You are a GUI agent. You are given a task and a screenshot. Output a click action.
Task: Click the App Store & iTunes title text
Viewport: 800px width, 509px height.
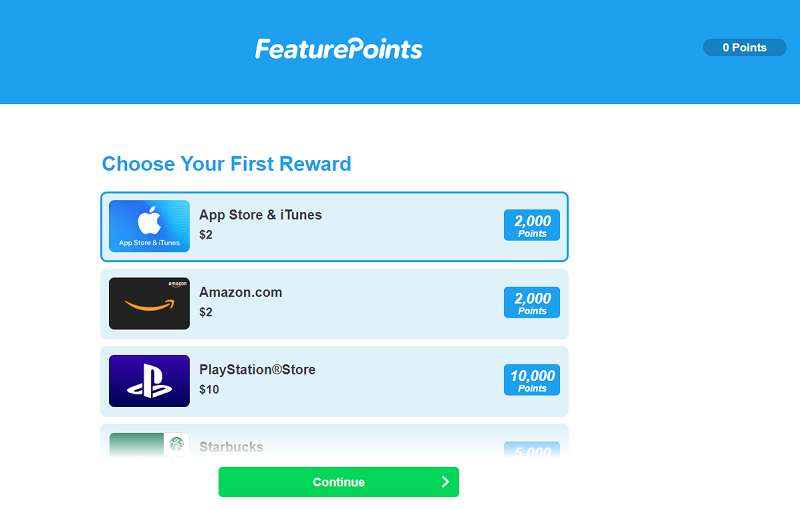(261, 215)
